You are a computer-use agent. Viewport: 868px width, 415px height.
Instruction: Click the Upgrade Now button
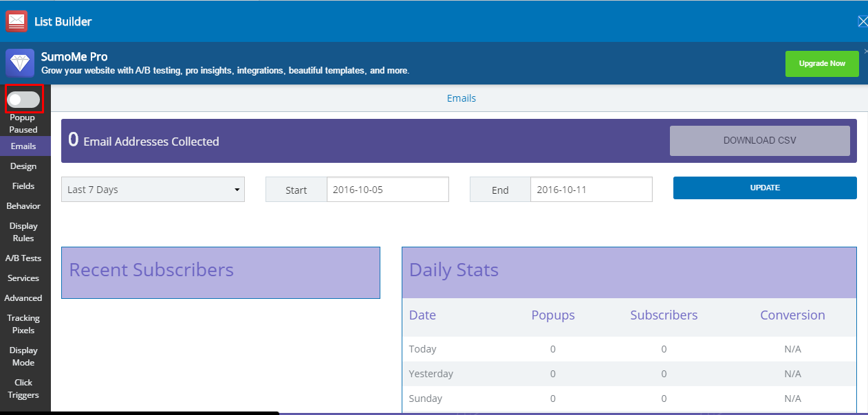point(822,63)
